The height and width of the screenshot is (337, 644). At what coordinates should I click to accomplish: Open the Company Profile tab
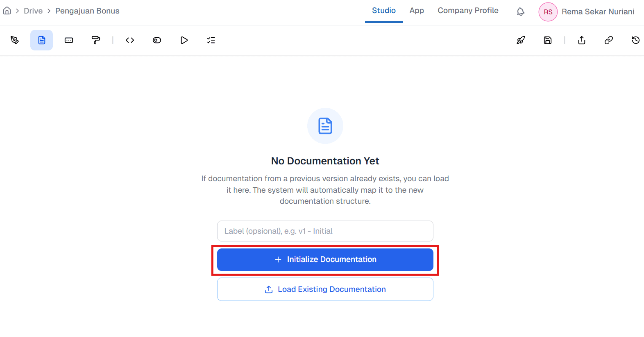[x=468, y=11]
